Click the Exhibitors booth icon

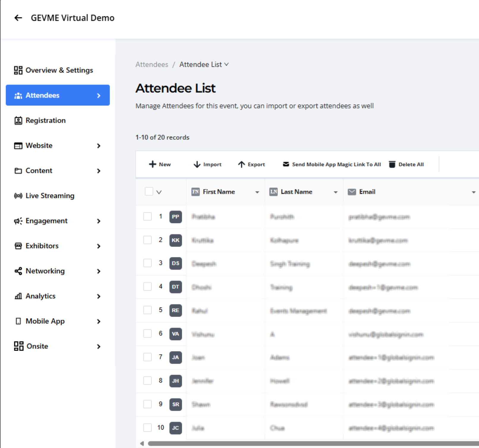click(x=18, y=246)
